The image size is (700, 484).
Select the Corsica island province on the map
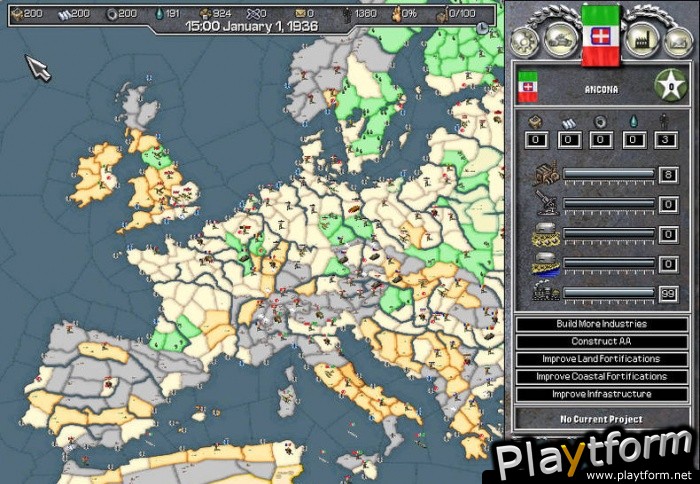(x=290, y=373)
